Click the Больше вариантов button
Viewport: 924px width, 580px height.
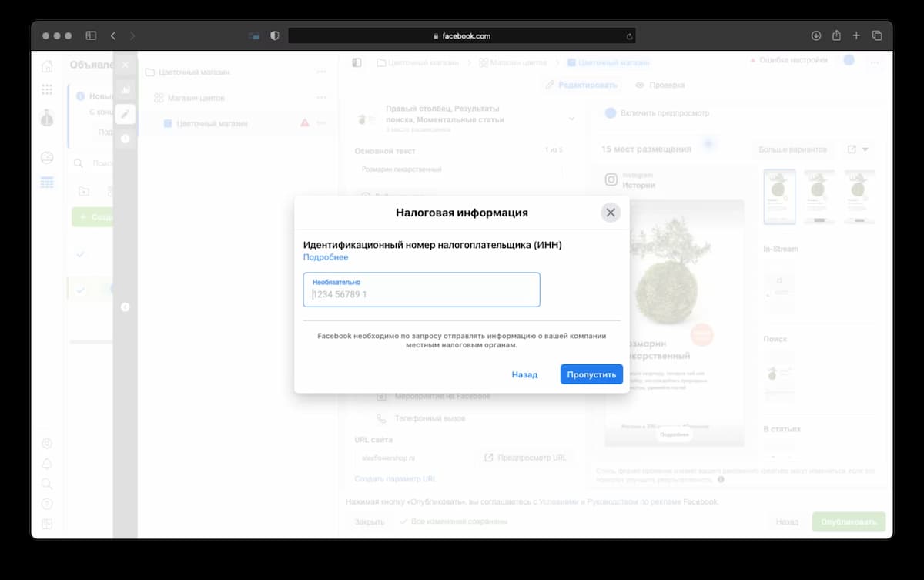point(793,149)
